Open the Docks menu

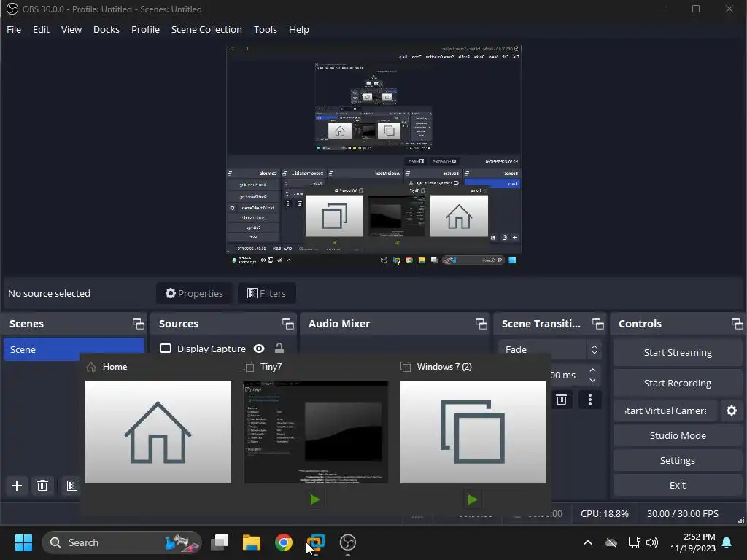pos(107,29)
